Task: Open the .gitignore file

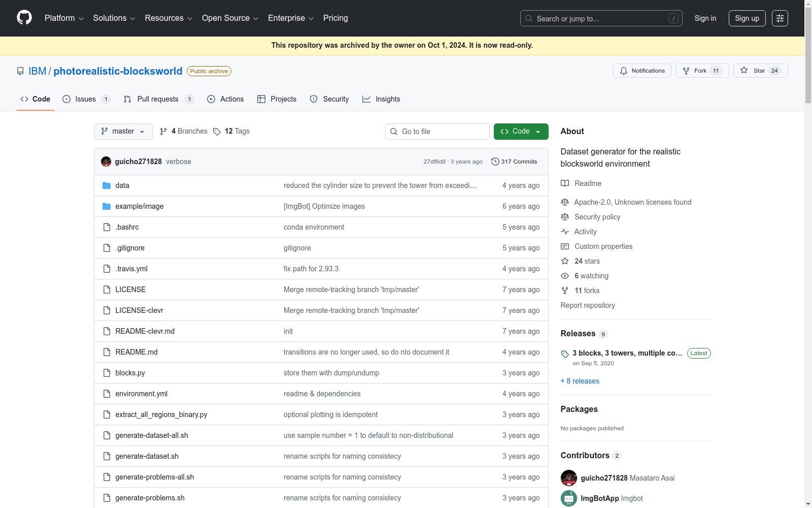Action: (x=130, y=248)
